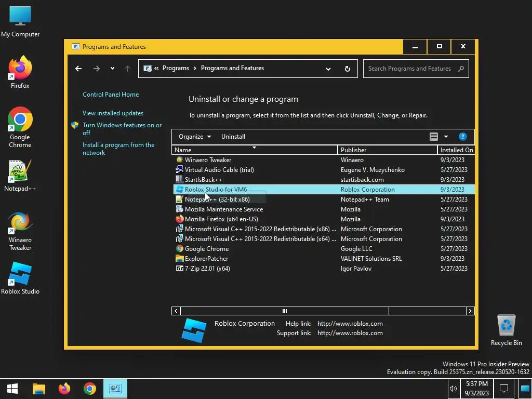Select Roblox Studio for VM6 entry
532x399 pixels.
pos(324,189)
